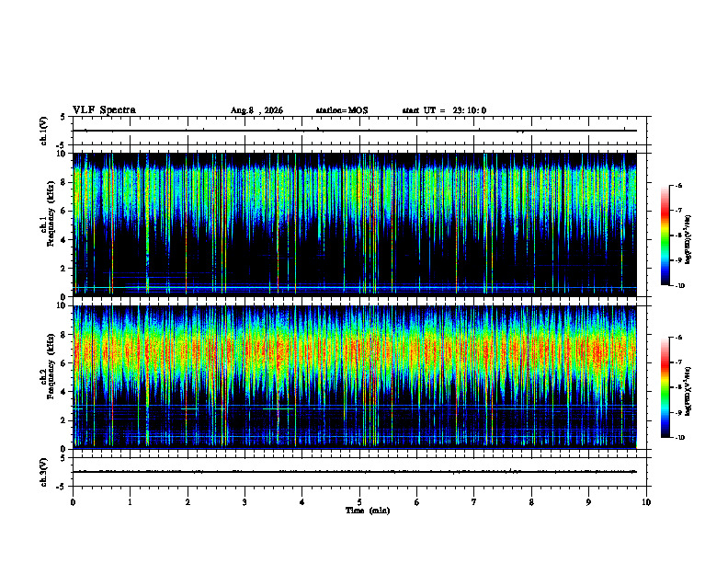The width and height of the screenshot is (728, 563).
Task: Click the time axis tick label "5"
Action: [359, 502]
